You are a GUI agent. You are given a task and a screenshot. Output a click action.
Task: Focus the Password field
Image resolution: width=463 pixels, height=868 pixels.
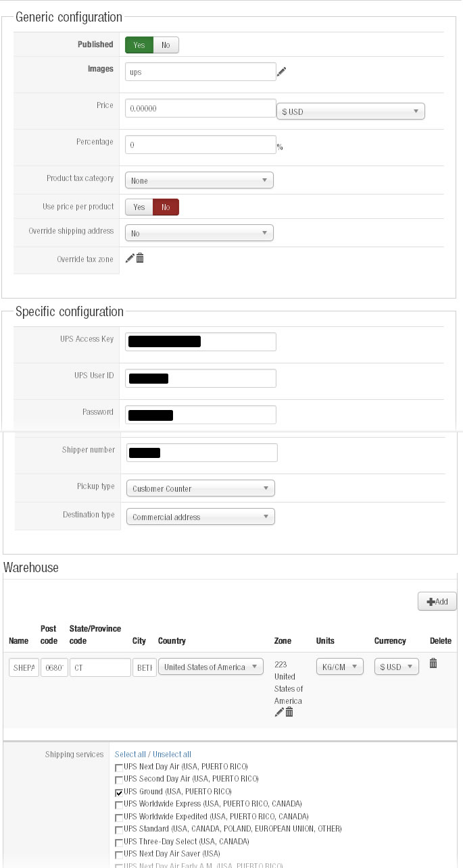tap(201, 415)
